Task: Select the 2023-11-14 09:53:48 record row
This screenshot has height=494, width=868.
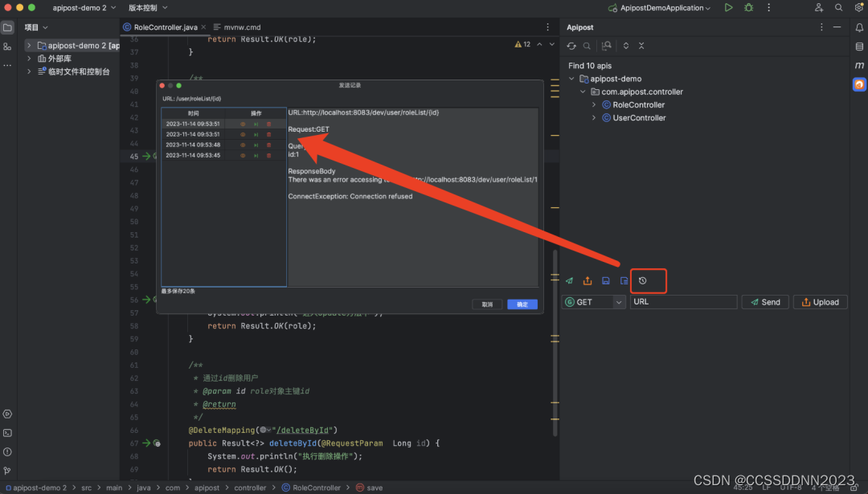Action: (x=223, y=145)
